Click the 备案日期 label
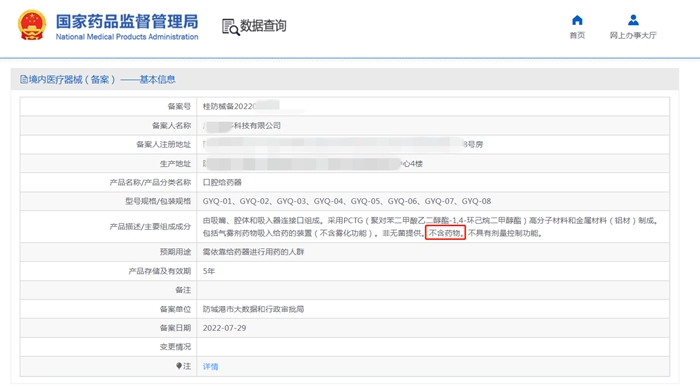This screenshot has height=390, width=700. pyautogui.click(x=175, y=328)
